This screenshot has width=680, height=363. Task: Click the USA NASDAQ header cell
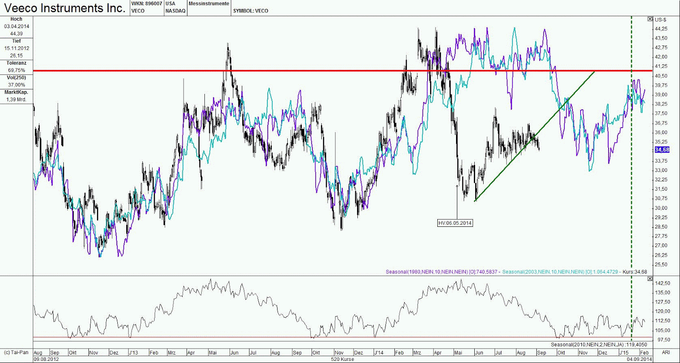click(x=175, y=7)
